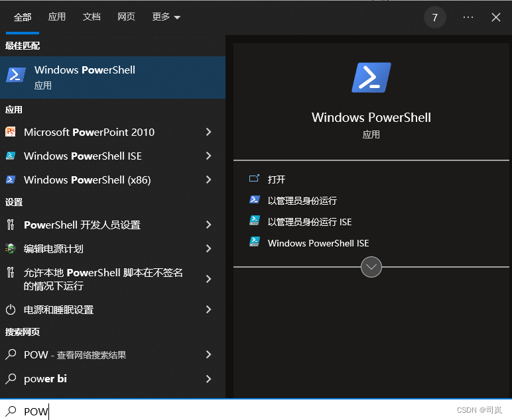Click the rewards badge showing 7
This screenshot has height=420, width=512.
tap(435, 17)
